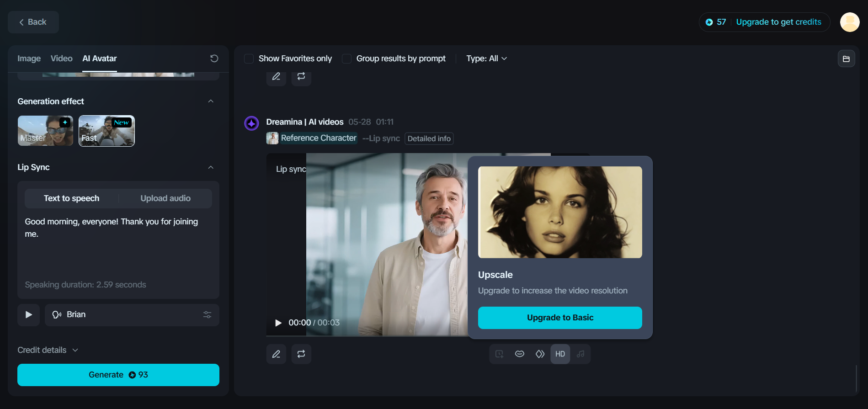Open the assets folder icon

846,59
